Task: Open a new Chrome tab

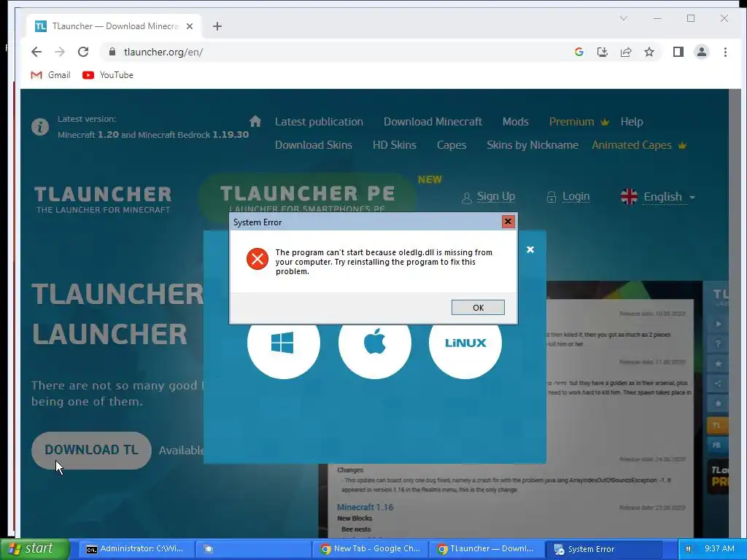Action: [217, 26]
